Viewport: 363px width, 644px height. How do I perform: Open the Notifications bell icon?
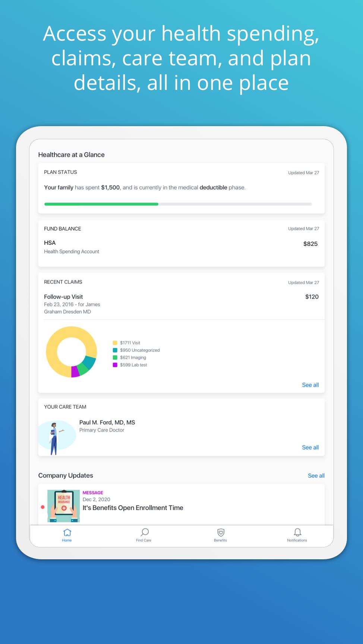[x=297, y=532]
